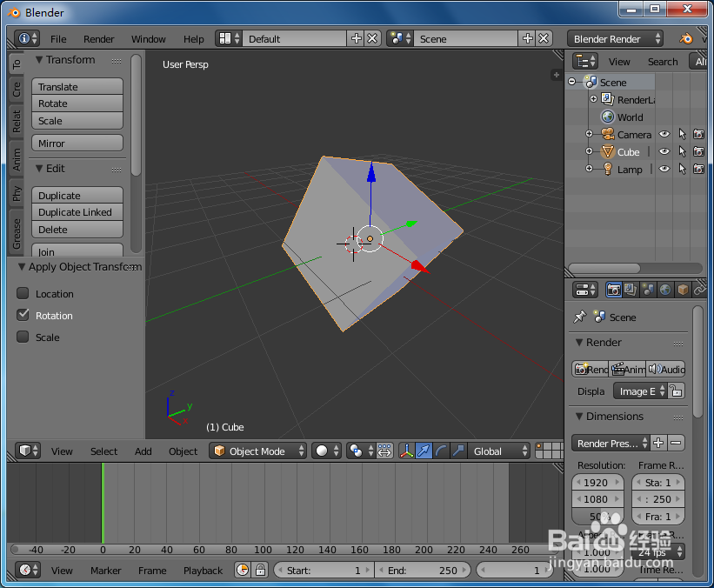Viewport: 714px width, 588px height.
Task: Add a new screen layout
Action: [356, 39]
